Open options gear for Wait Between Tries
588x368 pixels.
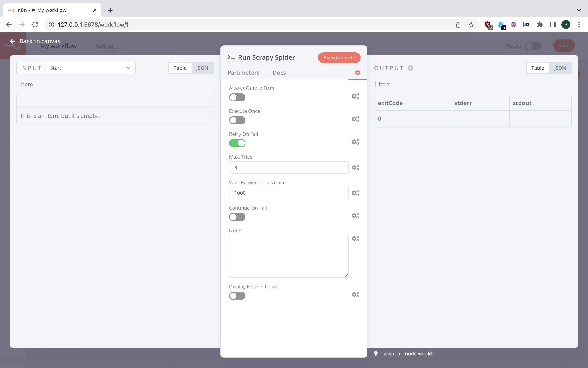[355, 193]
